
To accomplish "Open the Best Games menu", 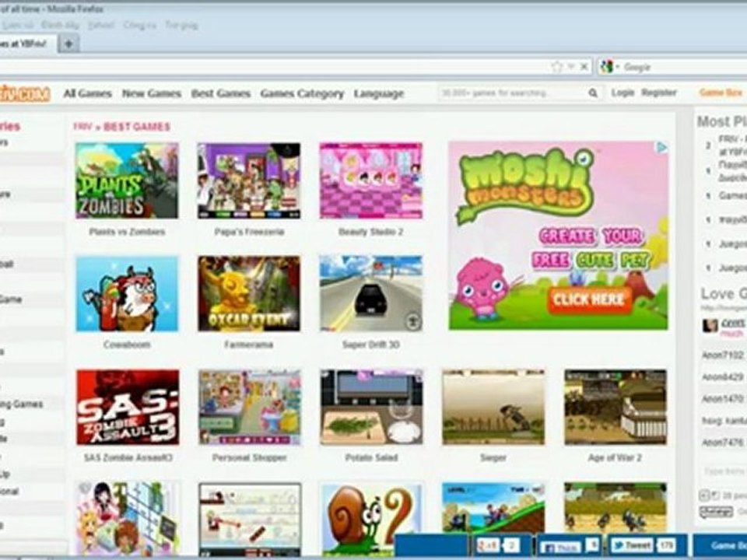I will (220, 93).
